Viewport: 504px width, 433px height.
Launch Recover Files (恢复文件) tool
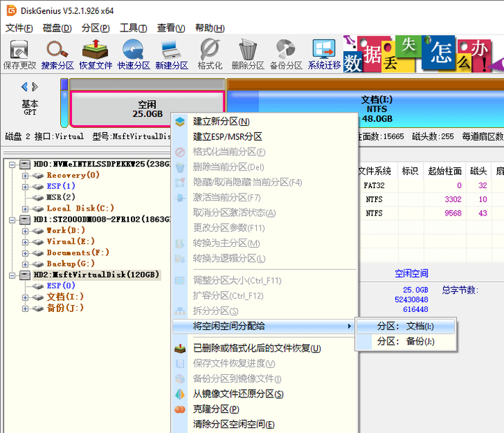95,55
